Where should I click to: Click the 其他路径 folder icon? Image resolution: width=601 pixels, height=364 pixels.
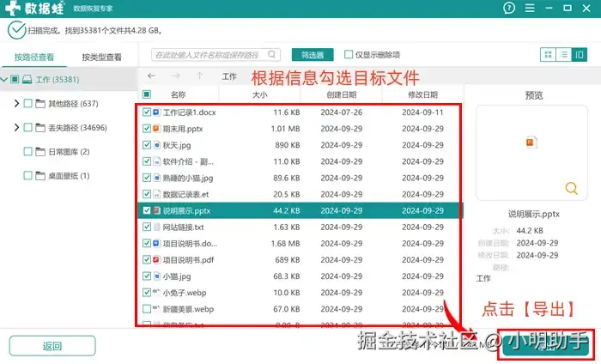40,104
